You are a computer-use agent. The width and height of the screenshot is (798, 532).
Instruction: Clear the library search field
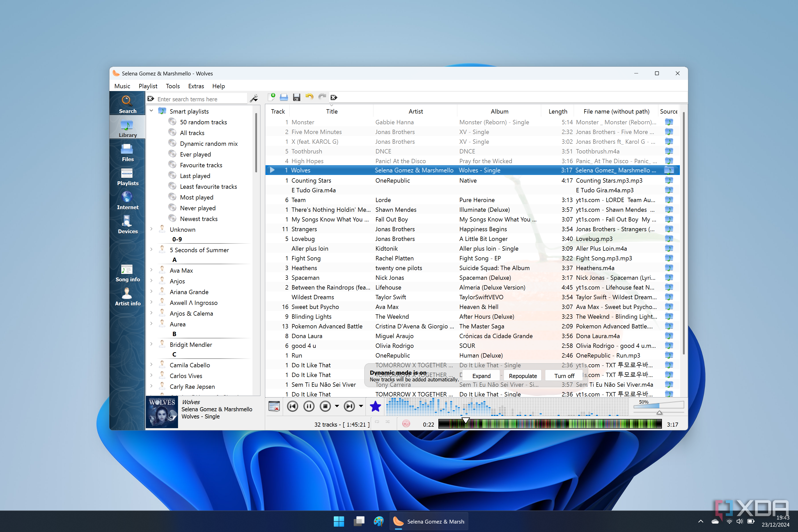(x=151, y=99)
